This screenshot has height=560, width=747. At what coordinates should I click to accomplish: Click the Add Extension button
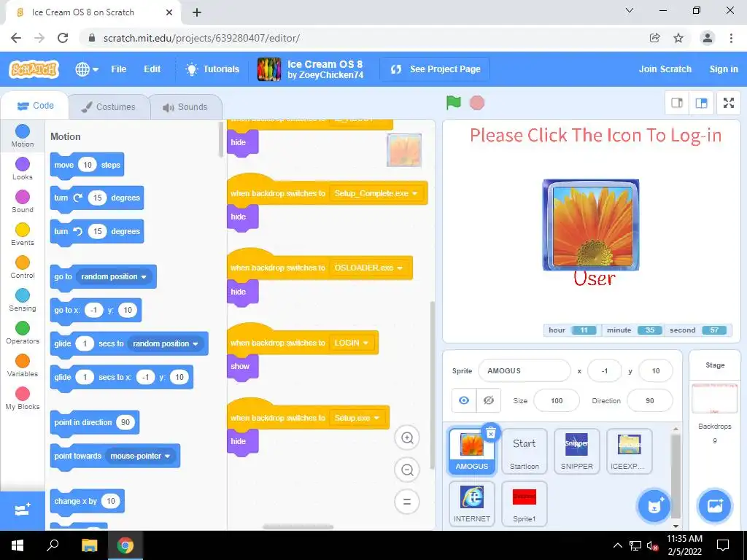[x=23, y=510]
